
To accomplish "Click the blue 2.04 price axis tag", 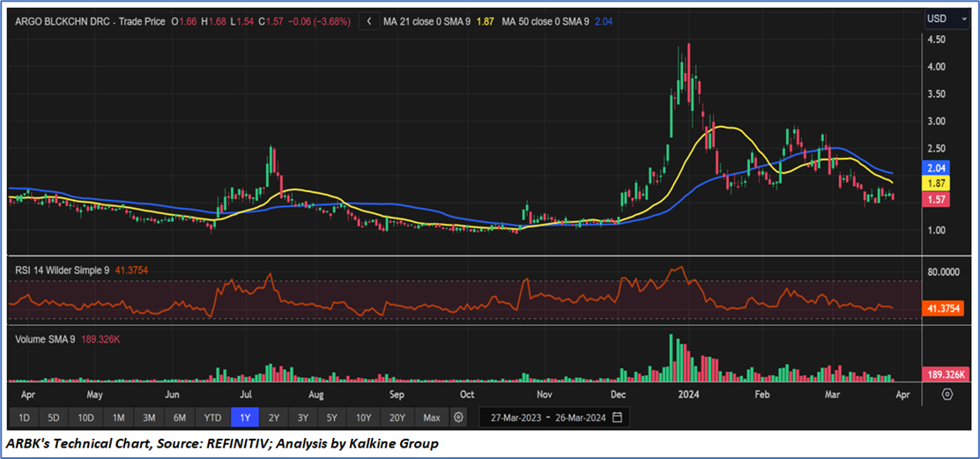I will coord(936,167).
